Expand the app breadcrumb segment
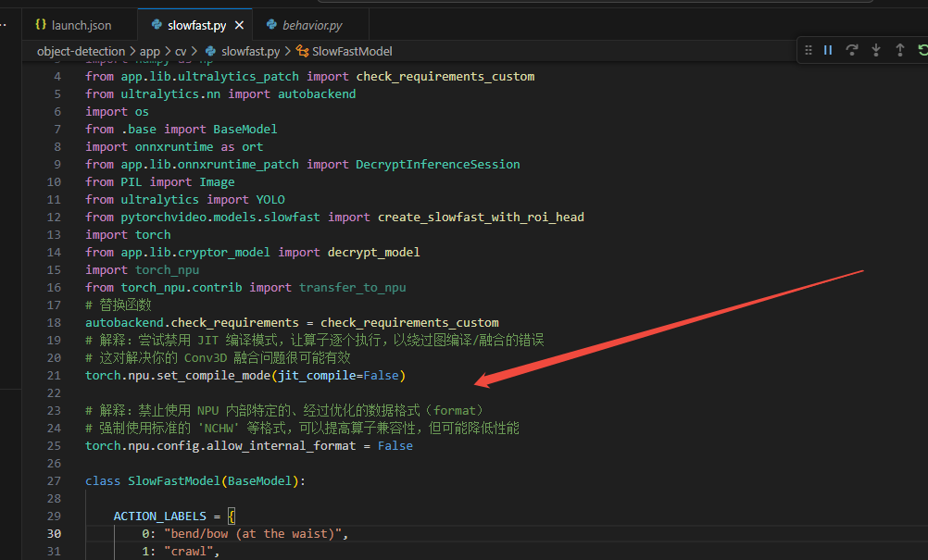 coord(150,51)
